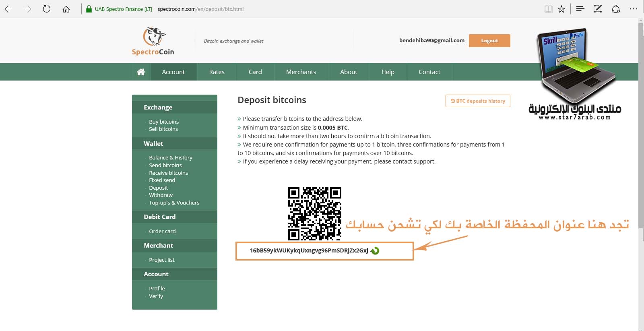Open the Merchants navigation tab

(x=301, y=72)
